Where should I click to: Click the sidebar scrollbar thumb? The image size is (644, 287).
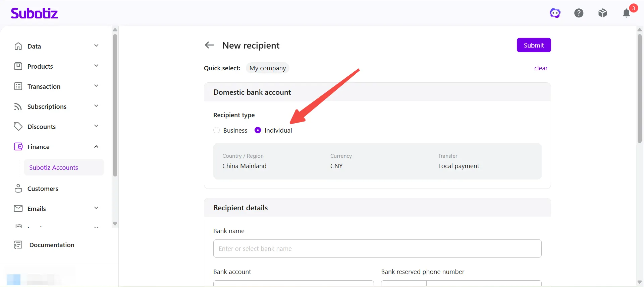tap(115, 105)
